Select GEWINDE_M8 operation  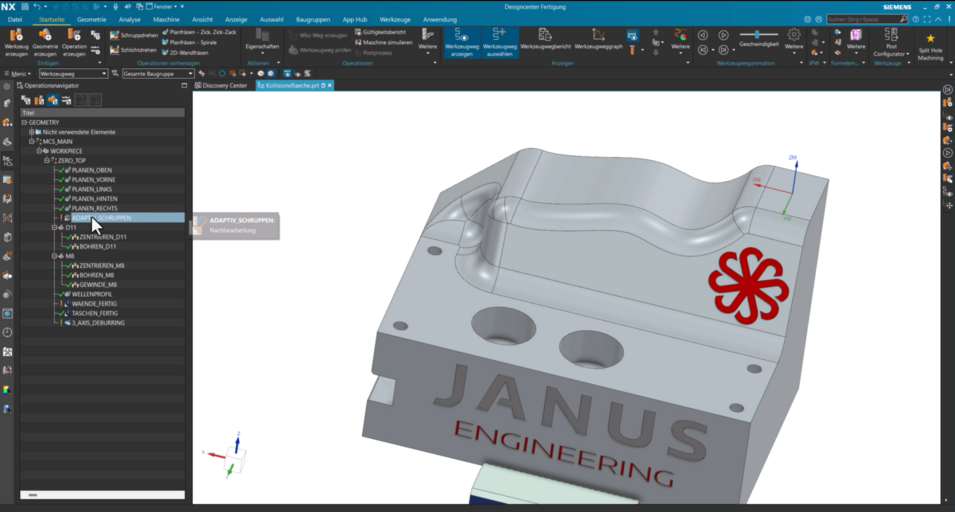pos(97,285)
